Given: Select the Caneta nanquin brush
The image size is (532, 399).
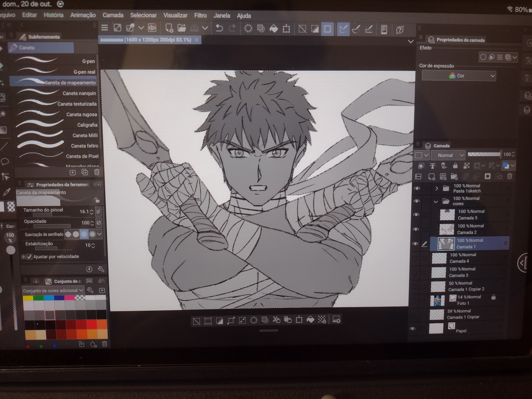Looking at the screenshot, I should (x=55, y=93).
